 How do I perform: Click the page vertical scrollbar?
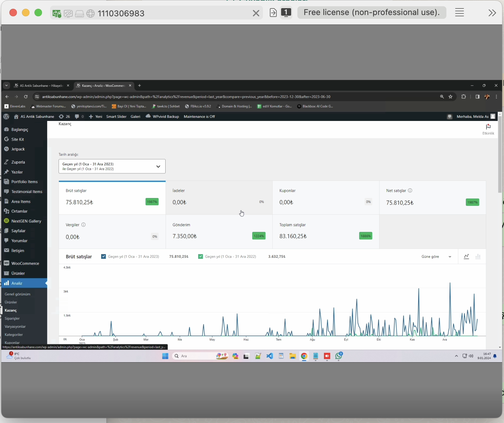(x=500, y=154)
